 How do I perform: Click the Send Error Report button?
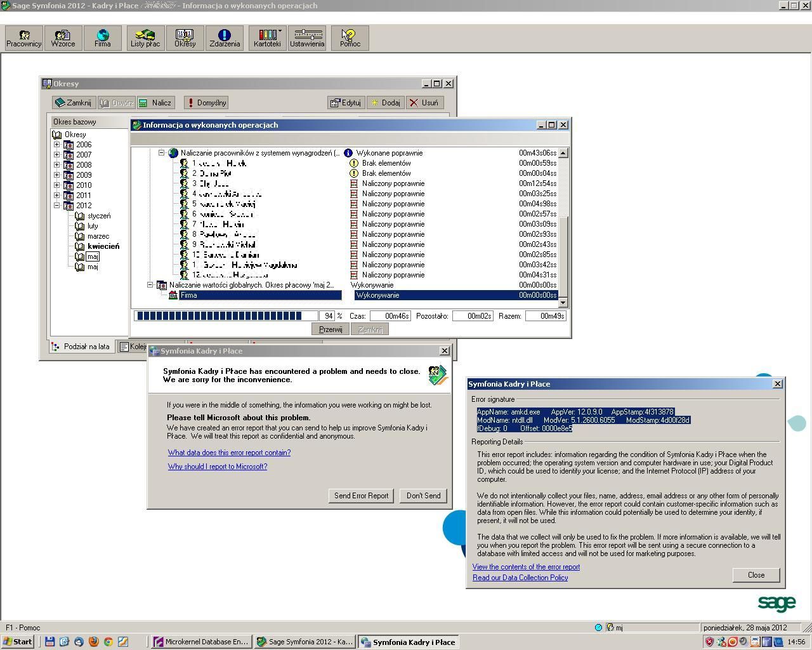click(x=361, y=496)
